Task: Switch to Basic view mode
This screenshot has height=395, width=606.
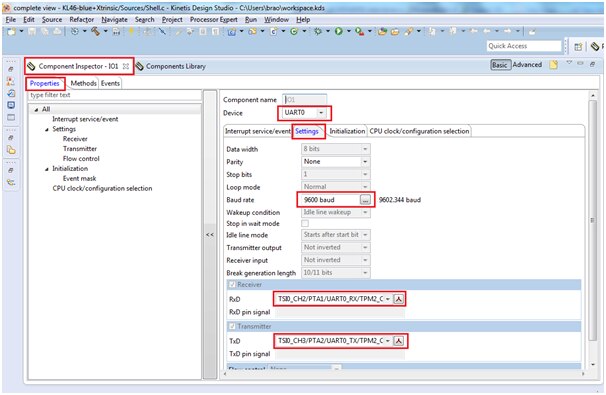Action: (x=499, y=65)
